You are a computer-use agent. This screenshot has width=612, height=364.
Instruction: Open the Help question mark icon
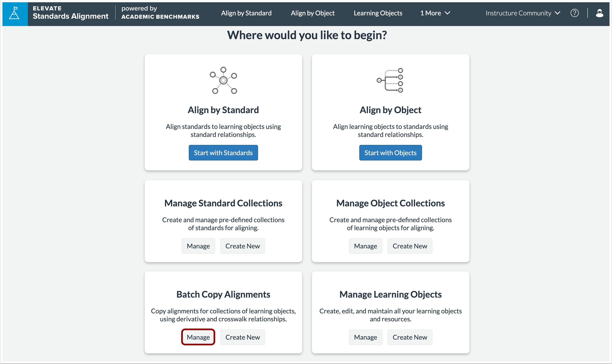point(575,13)
